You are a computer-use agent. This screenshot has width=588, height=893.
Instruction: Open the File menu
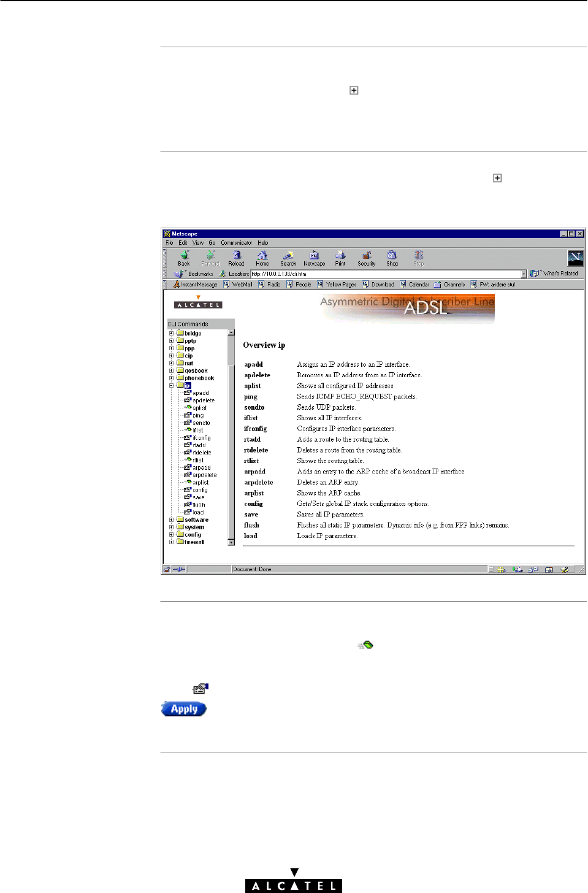tap(169, 243)
